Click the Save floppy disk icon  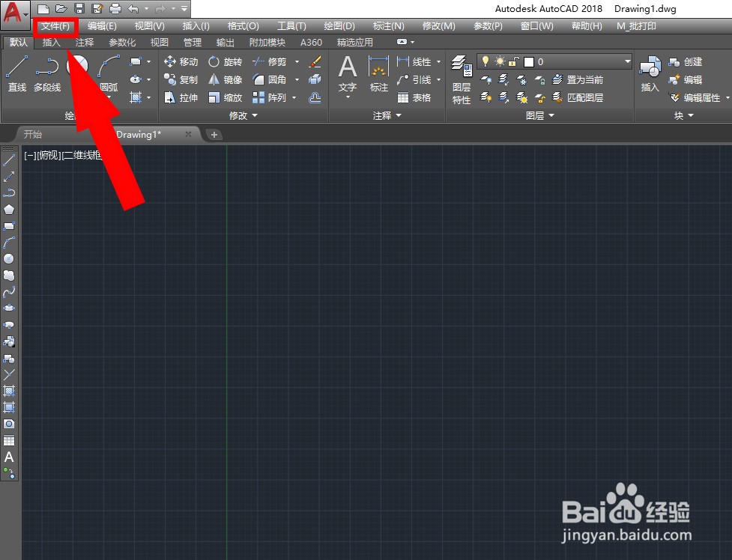pyautogui.click(x=79, y=8)
